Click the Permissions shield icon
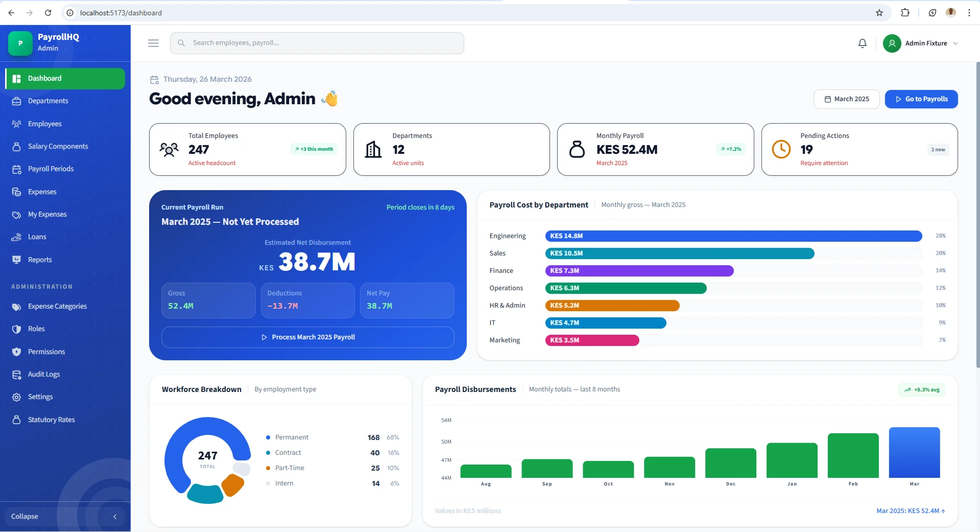This screenshot has height=532, width=980. coord(16,352)
